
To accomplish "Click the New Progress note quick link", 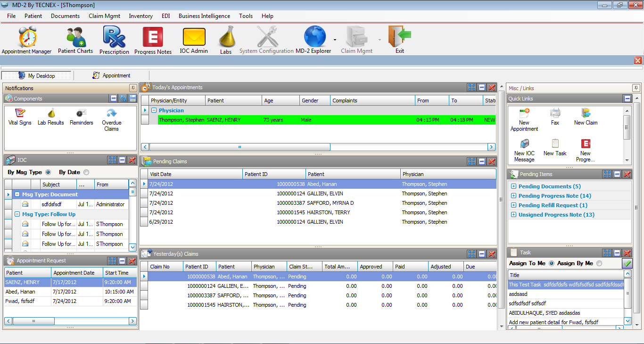I will click(x=586, y=151).
